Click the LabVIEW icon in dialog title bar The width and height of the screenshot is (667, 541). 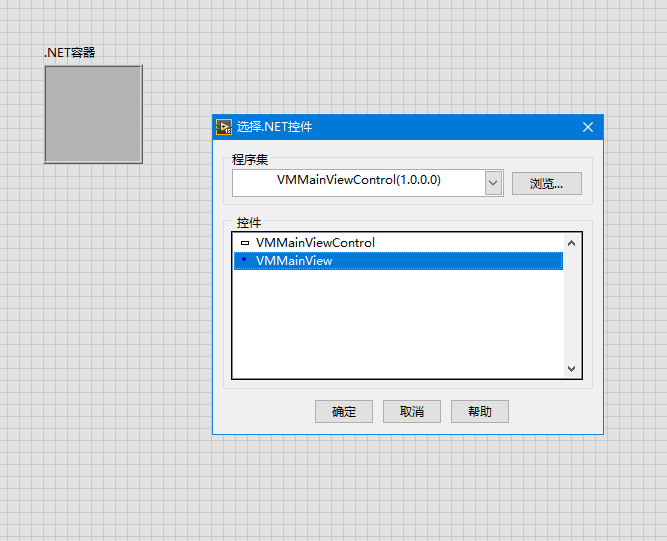224,127
